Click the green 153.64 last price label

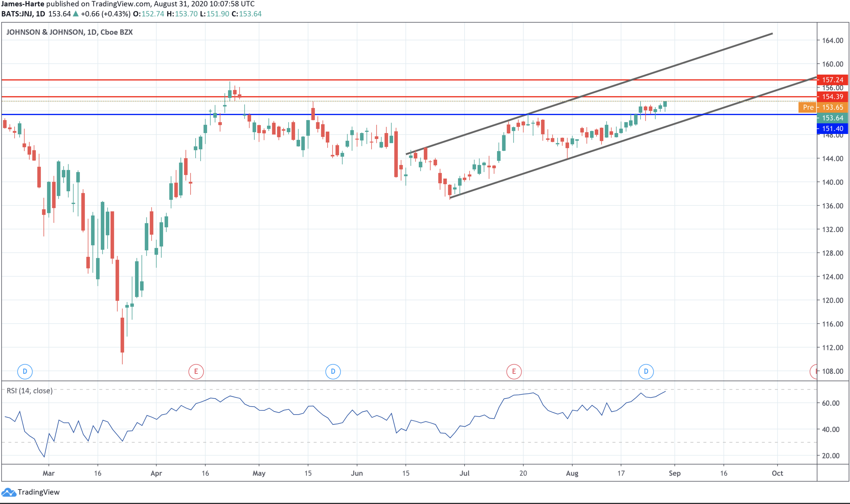coord(832,118)
